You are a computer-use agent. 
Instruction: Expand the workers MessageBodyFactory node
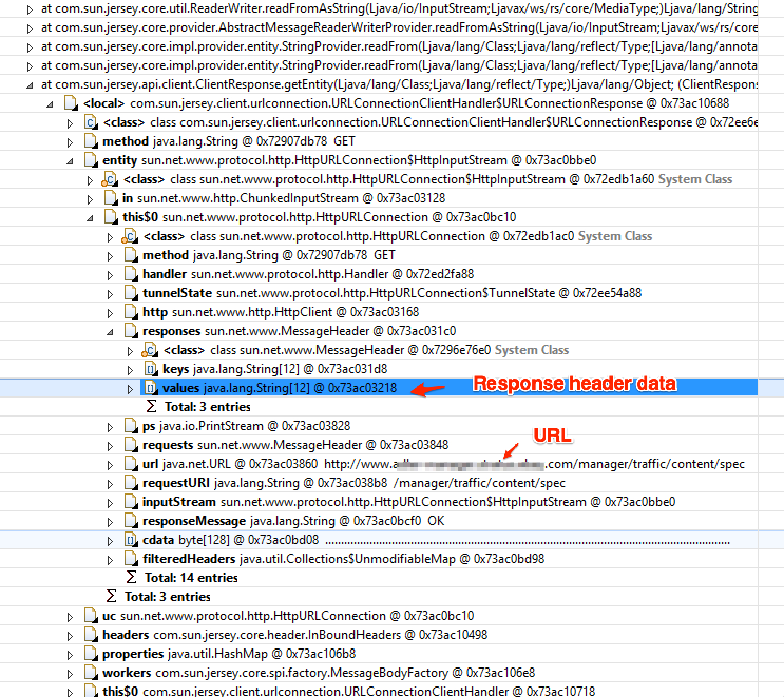coord(70,672)
